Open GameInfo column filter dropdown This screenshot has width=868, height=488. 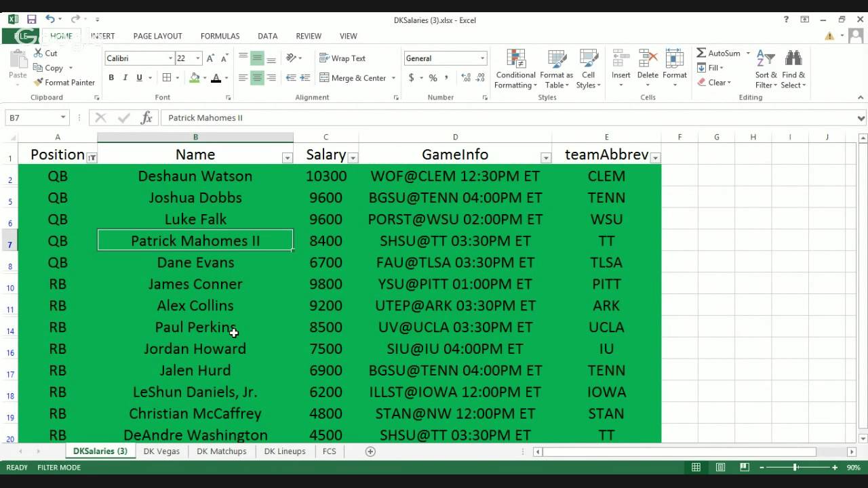pos(546,158)
